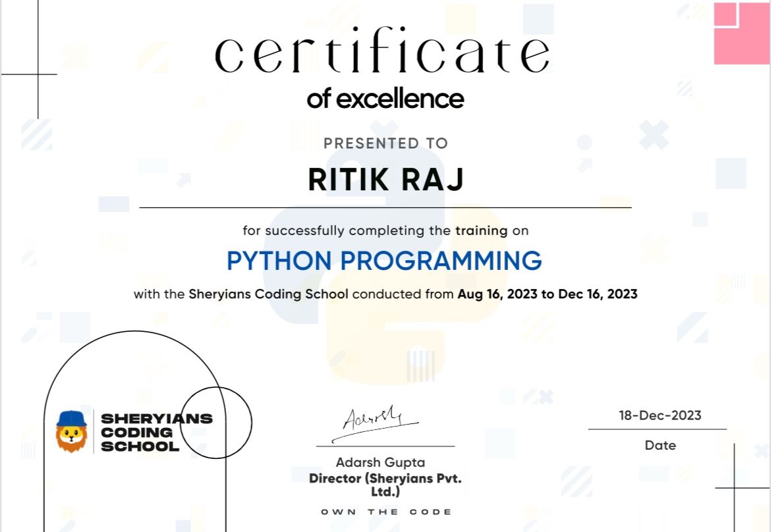
Task: Click the lion mascot logo
Action: 72,431
